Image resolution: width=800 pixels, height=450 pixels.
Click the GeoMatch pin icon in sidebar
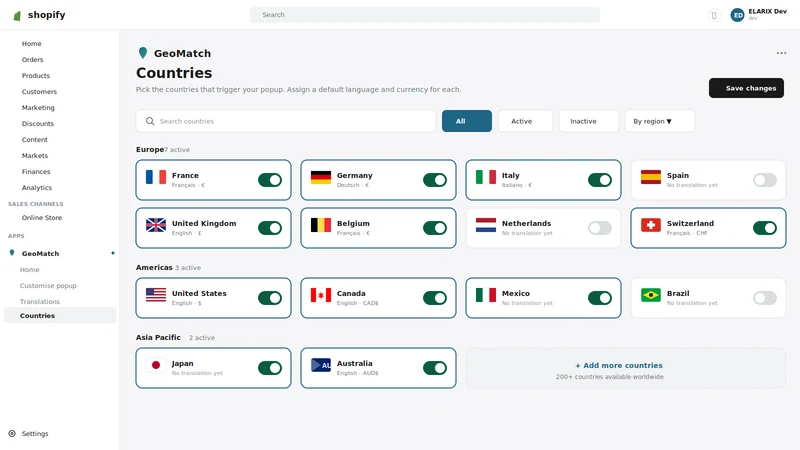12,253
